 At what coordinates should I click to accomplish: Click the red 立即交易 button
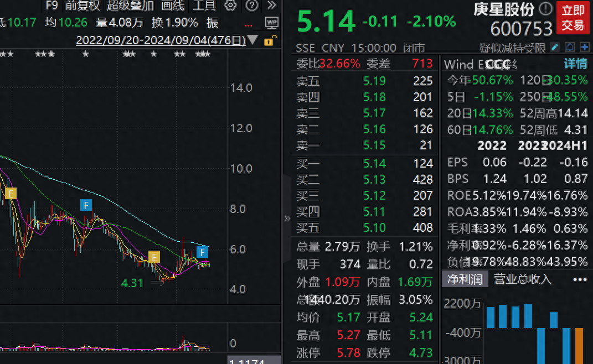pyautogui.click(x=573, y=18)
